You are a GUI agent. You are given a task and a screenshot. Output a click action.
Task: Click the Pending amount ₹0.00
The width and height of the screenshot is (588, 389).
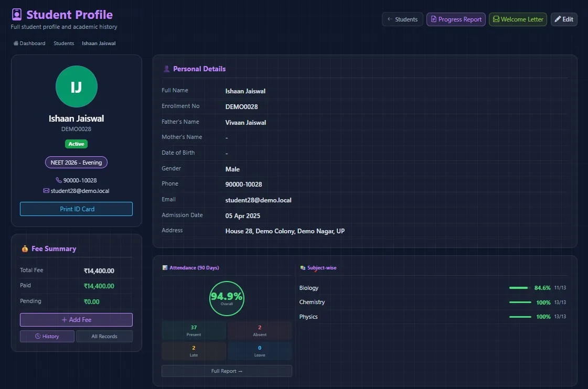[91, 301]
